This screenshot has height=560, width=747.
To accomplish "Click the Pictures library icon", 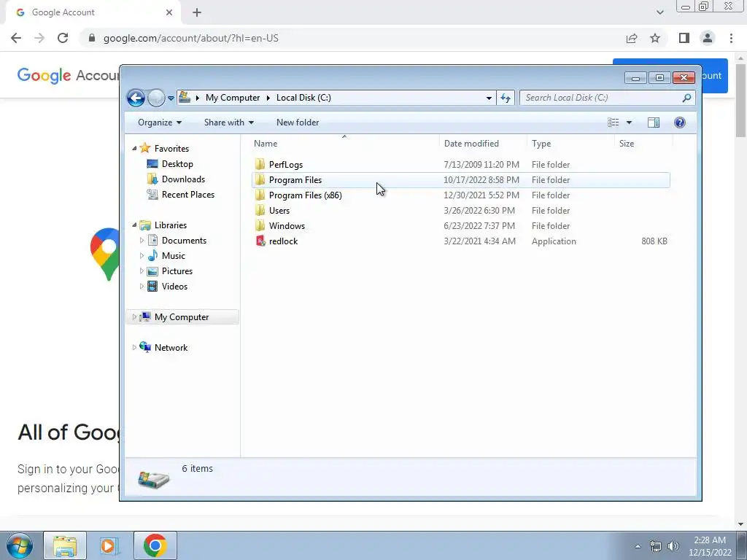I will point(152,271).
